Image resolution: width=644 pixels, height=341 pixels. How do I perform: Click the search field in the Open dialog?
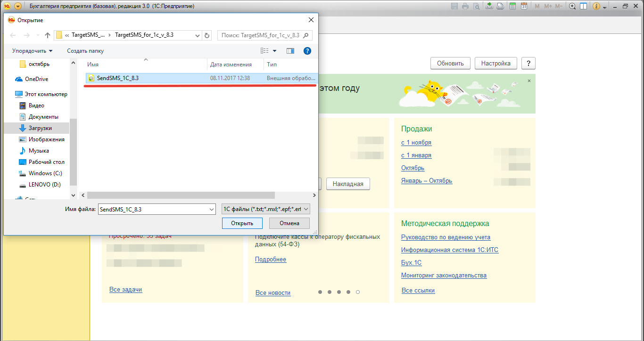264,35
